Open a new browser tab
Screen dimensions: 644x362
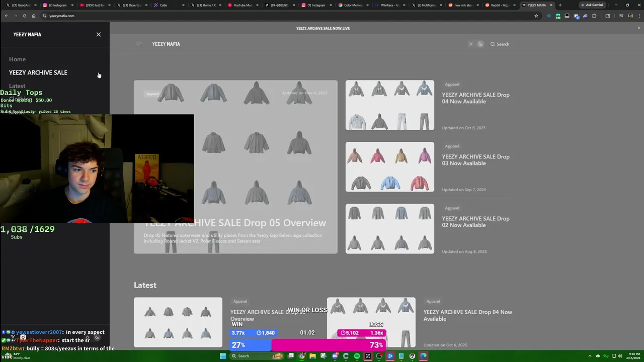tap(560, 5)
